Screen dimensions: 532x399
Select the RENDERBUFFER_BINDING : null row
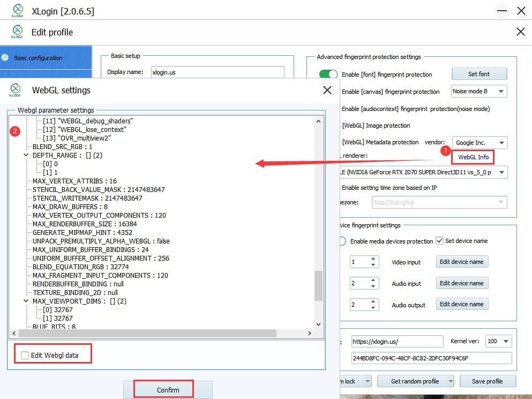point(78,284)
